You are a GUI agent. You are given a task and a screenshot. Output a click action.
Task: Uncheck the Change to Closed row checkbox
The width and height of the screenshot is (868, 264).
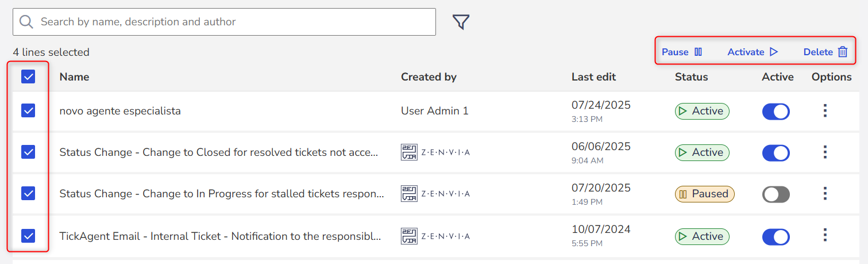(28, 152)
